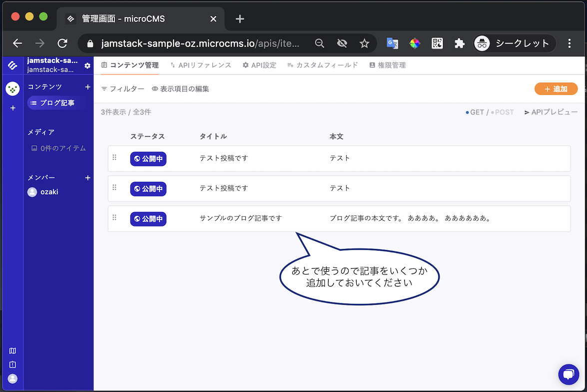The height and width of the screenshot is (392, 587).
Task: Open the QR code extension
Action: click(437, 43)
